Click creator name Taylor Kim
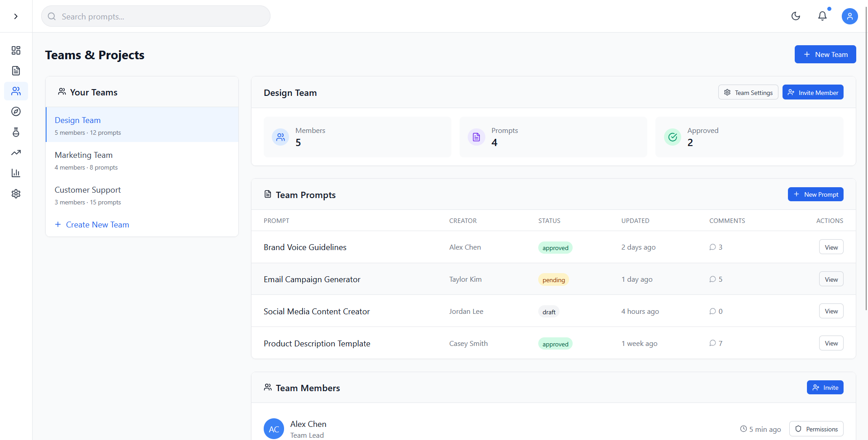 465,279
